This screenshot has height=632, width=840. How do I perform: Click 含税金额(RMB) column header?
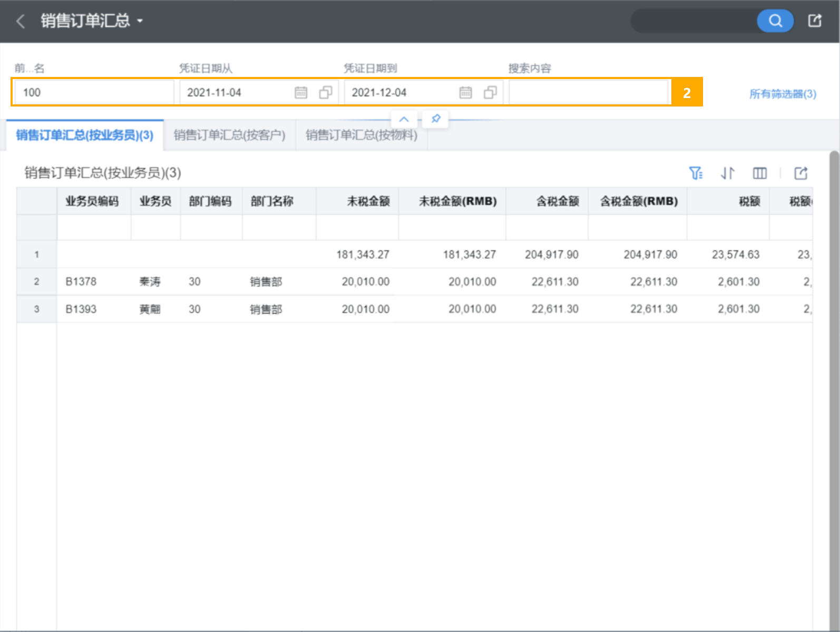[x=638, y=201]
